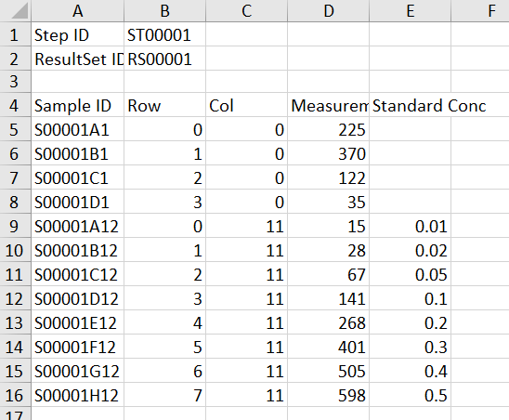Image resolution: width=509 pixels, height=420 pixels.
Task: Click standard concentration 0.05 cell
Action: tap(410, 274)
